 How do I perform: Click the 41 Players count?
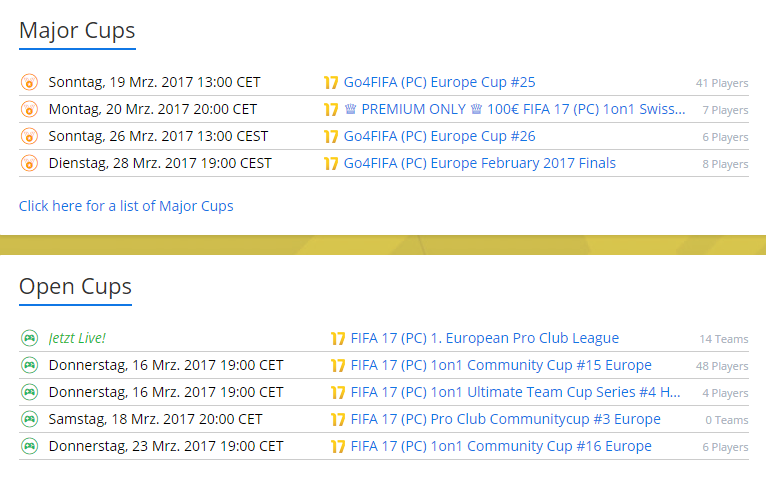pos(722,83)
